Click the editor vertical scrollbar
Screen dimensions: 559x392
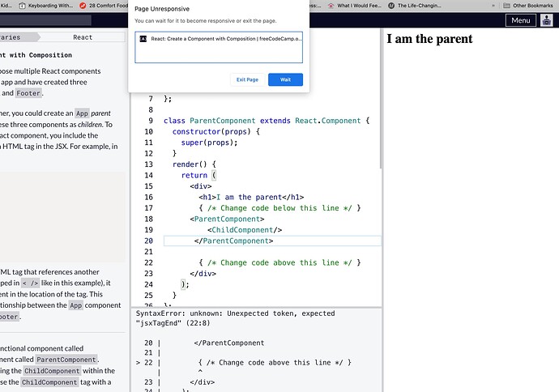[x=380, y=100]
